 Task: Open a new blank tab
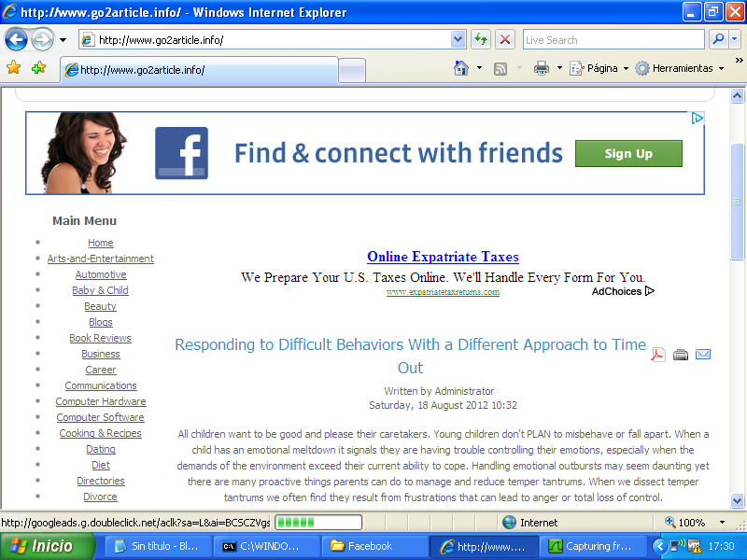point(351,70)
